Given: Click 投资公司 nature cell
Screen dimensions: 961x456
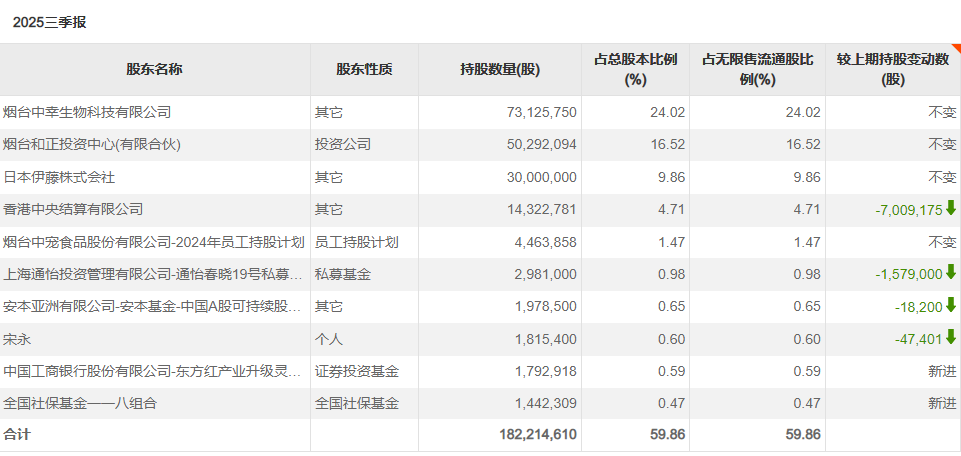Looking at the screenshot, I should click(x=343, y=145).
